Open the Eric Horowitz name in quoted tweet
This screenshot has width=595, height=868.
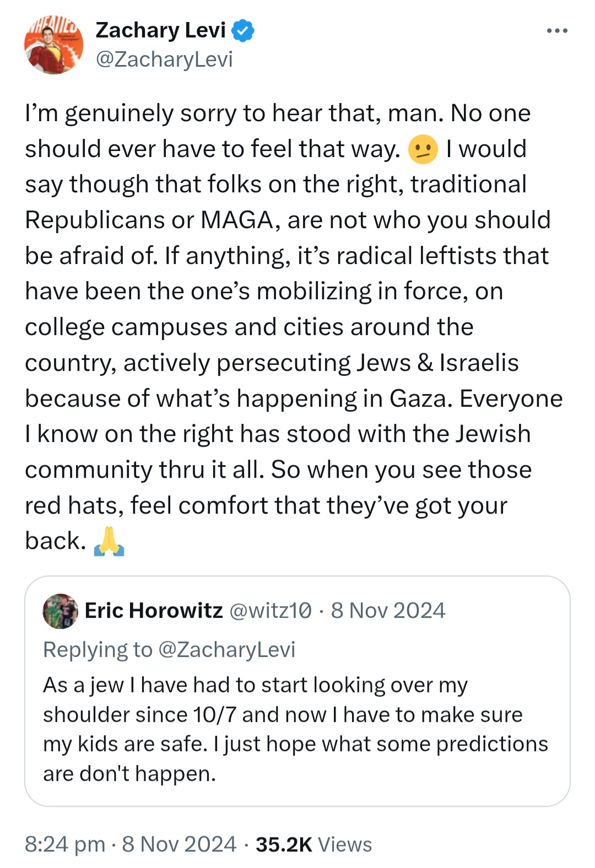click(x=154, y=611)
